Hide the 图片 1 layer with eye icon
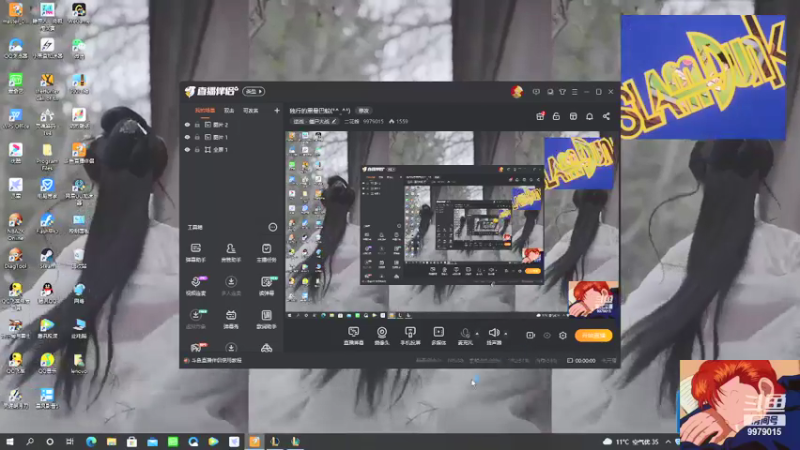Screen dimensions: 800x450 (187, 137)
